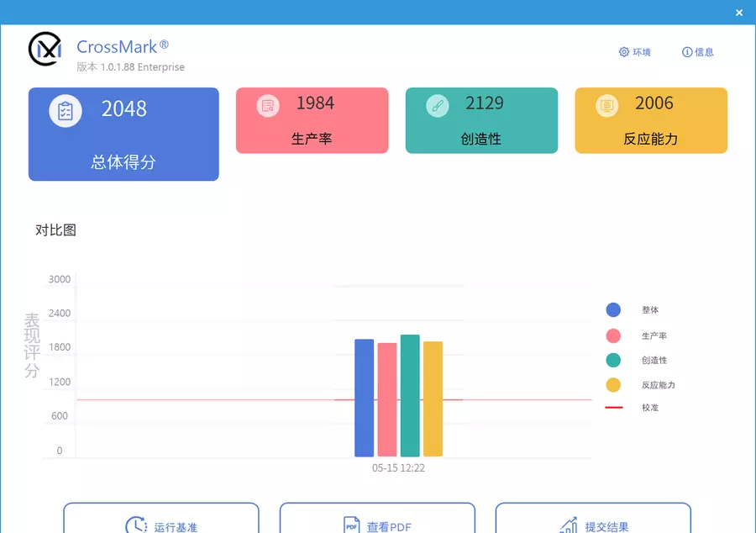
Task: Click the CrossMark title text
Action: tap(123, 47)
